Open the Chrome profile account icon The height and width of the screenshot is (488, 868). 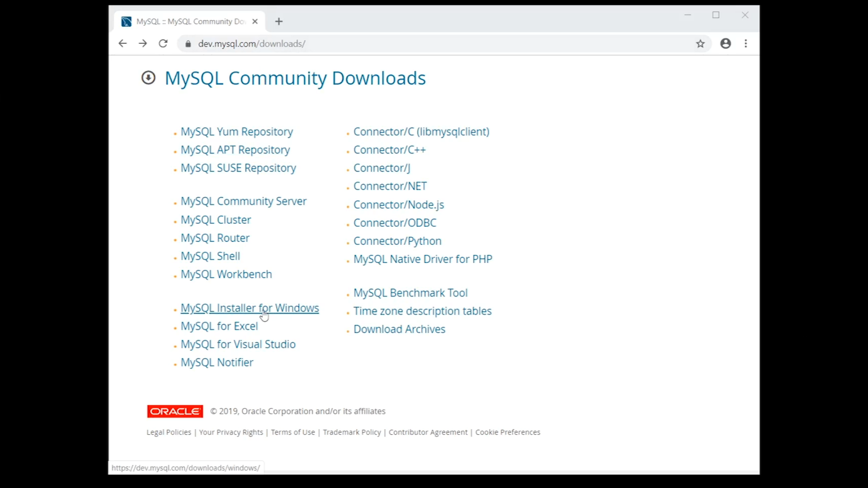726,43
